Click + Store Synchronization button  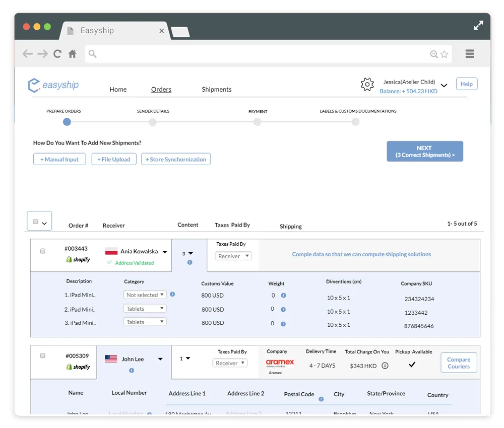coord(176,159)
